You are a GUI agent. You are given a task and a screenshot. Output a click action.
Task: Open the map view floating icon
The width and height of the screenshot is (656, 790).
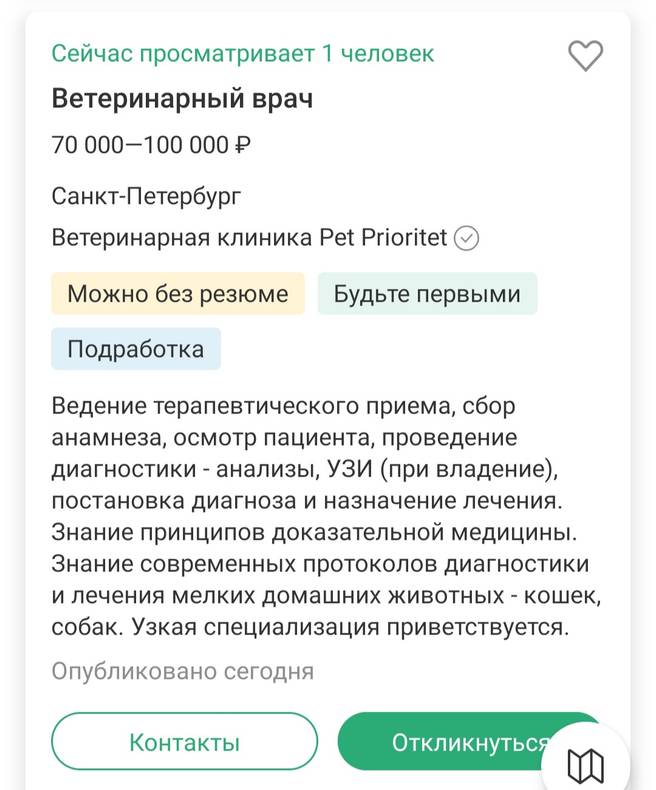[585, 765]
